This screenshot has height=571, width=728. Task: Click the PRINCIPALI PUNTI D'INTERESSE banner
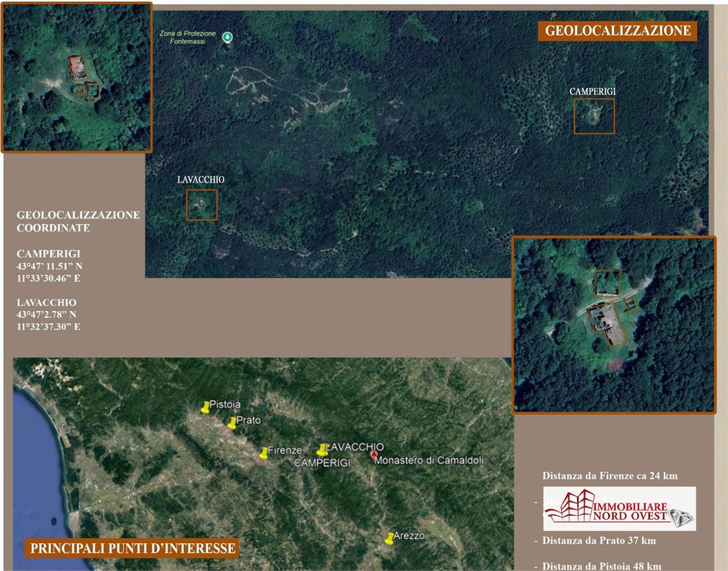(x=131, y=548)
